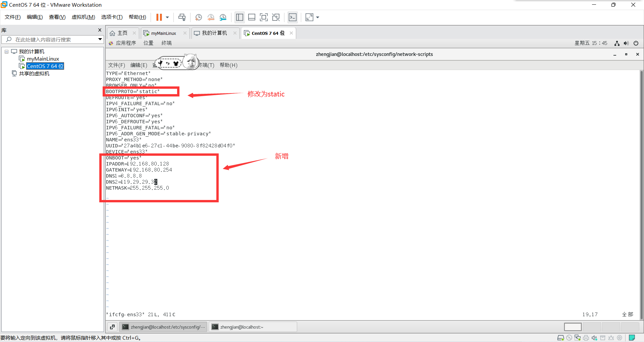644x342 pixels.
Task: Toggle the thumbnail bar view
Action: 252,17
